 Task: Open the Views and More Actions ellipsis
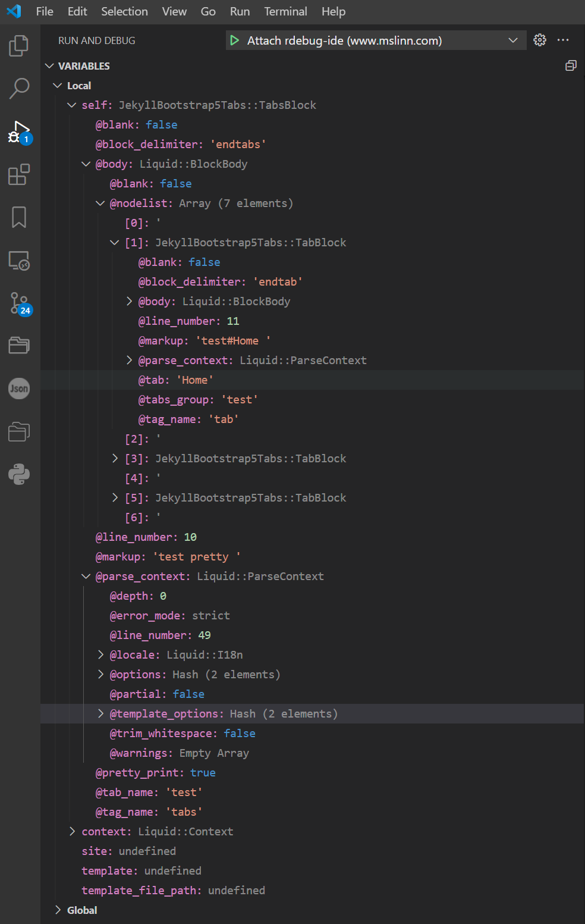click(563, 40)
